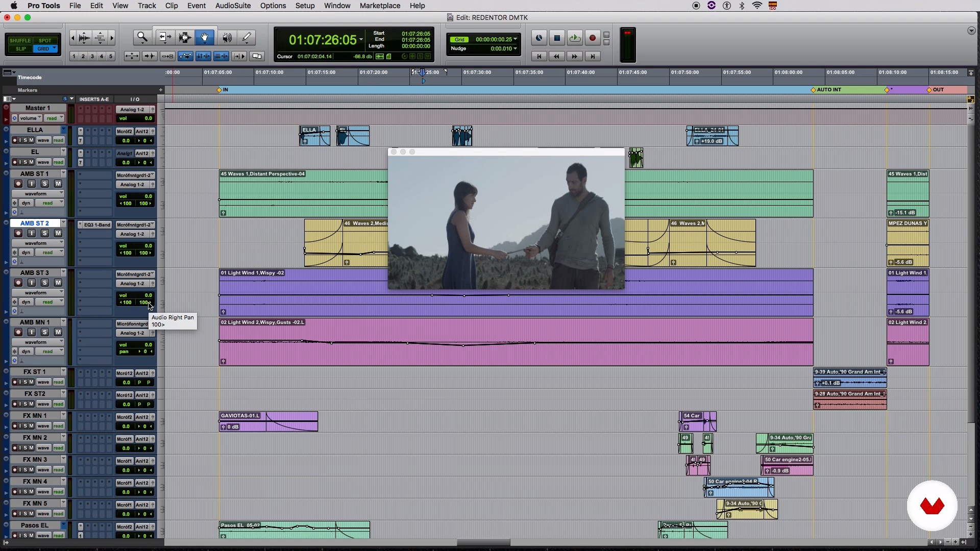The image size is (980, 551).
Task: Record-enable the AMB ST 3 track
Action: pyautogui.click(x=18, y=283)
